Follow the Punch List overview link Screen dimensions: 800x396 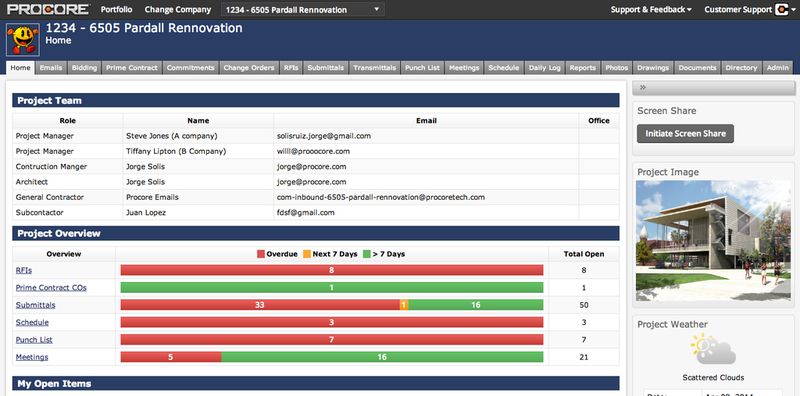coord(34,340)
